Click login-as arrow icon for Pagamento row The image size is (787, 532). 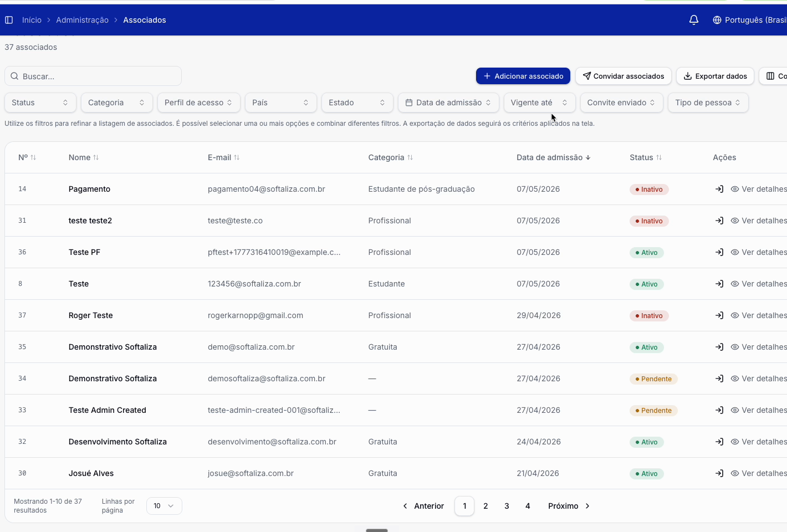tap(719, 189)
